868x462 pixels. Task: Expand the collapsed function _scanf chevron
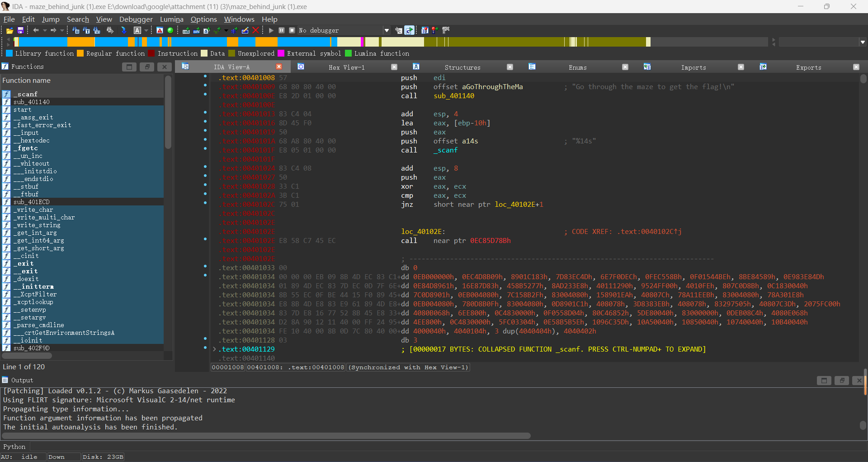pyautogui.click(x=215, y=349)
